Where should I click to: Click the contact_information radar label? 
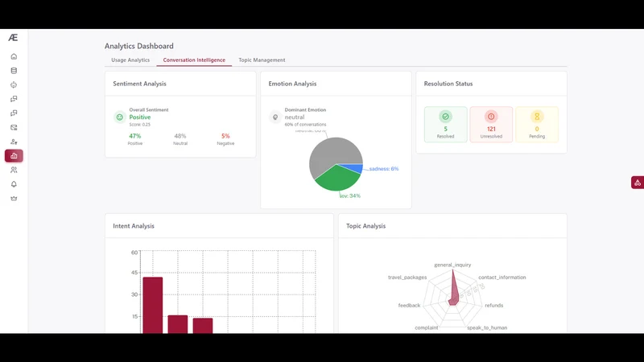click(x=502, y=278)
